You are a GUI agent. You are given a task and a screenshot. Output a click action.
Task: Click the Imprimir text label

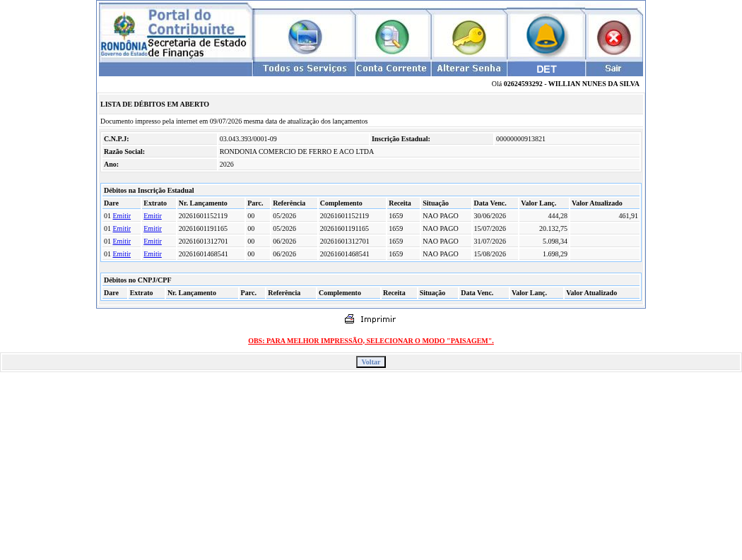click(x=377, y=319)
